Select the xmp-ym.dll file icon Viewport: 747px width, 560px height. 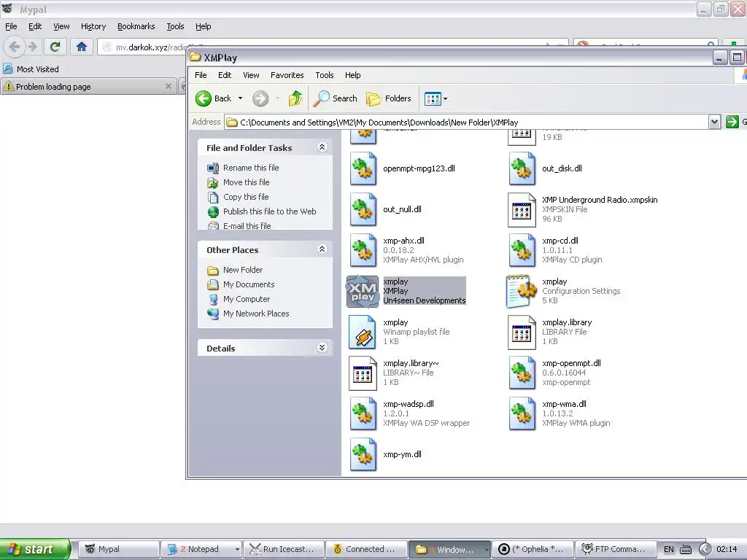[363, 455]
